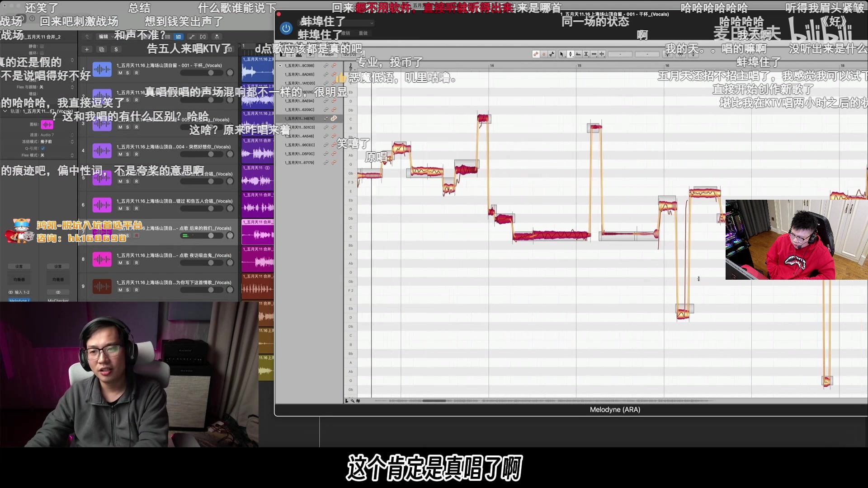
Task: Click track 8 pink waveform icon
Action: 102,259
